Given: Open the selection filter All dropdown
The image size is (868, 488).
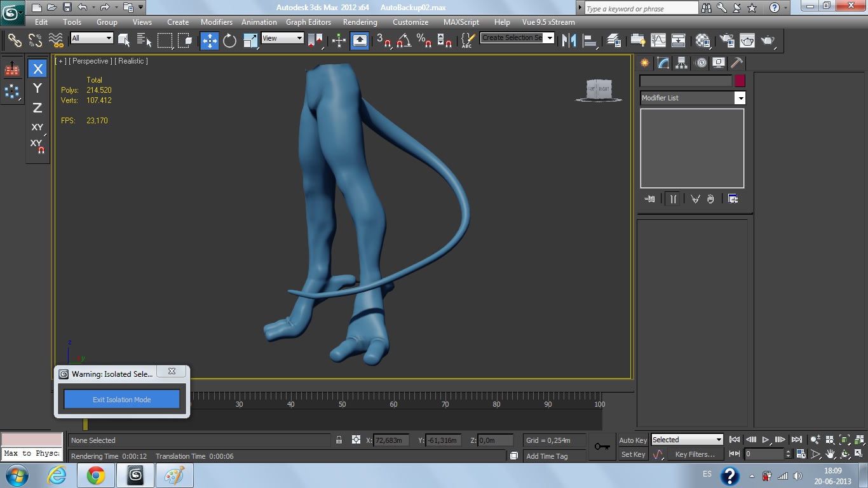Looking at the screenshot, I should click(x=92, y=38).
